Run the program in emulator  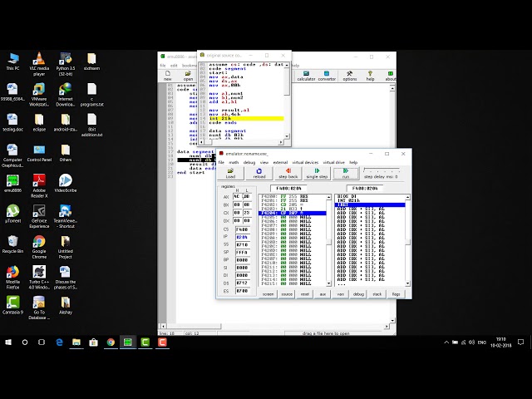(x=346, y=174)
